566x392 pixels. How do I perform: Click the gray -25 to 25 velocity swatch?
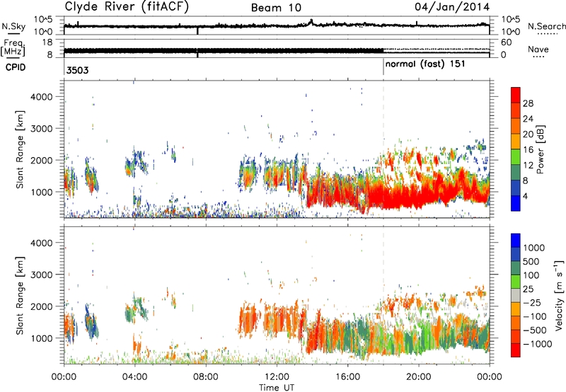[x=516, y=296]
